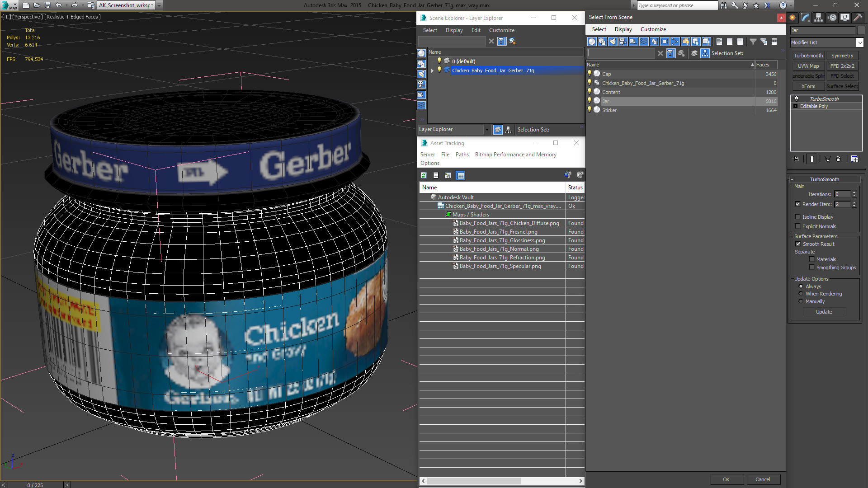
Task: Select When Rendering update option
Action: pos(801,294)
